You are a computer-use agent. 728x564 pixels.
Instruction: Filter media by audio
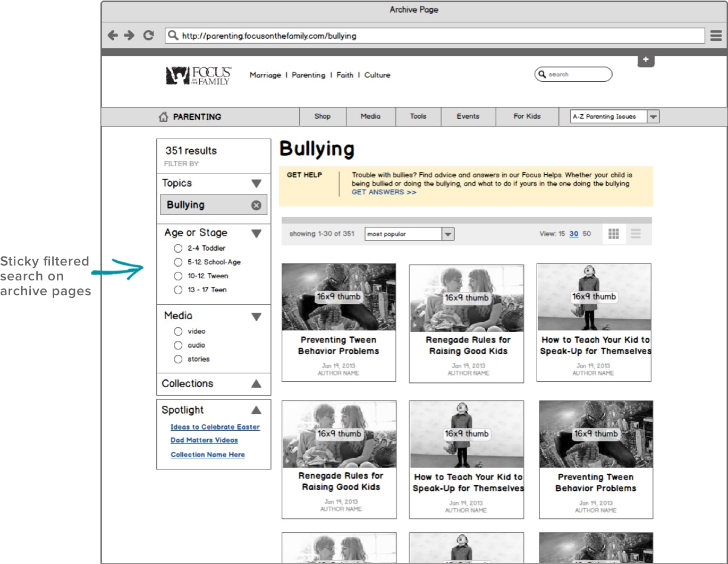coord(178,345)
